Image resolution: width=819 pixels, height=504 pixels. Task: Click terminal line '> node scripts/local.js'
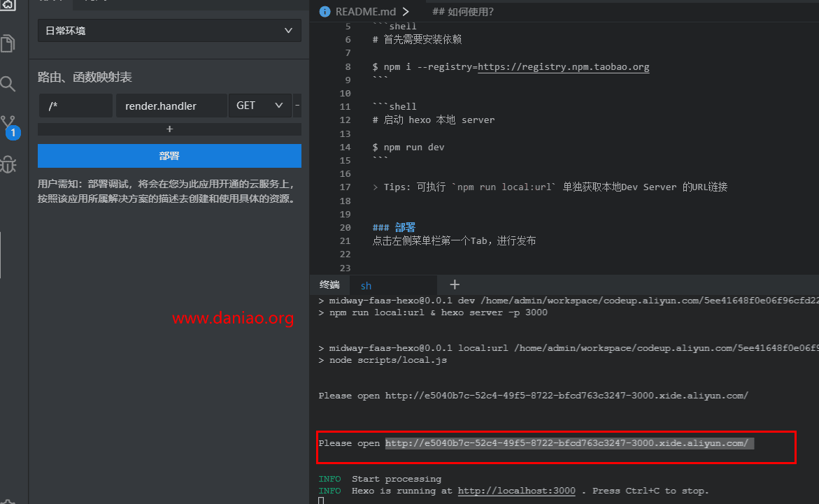tap(383, 361)
